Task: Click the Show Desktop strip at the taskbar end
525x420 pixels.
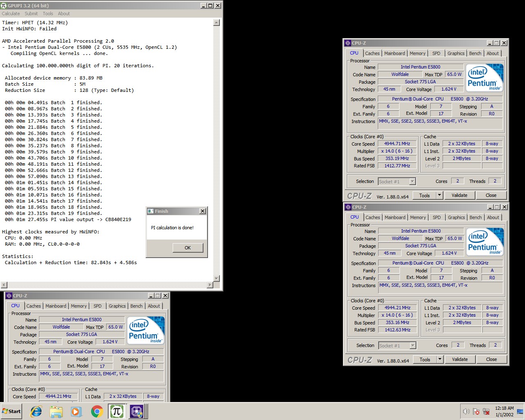Action: click(x=520, y=411)
